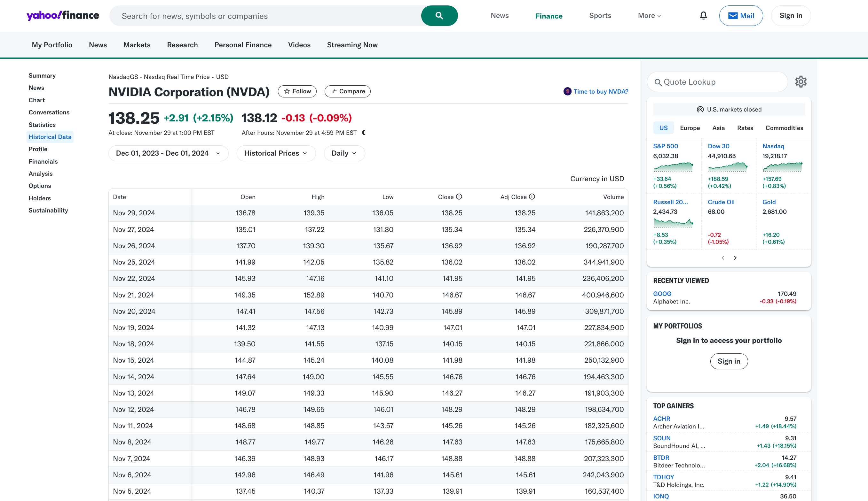Open the settings gear next to Quote Lookup

click(801, 81)
